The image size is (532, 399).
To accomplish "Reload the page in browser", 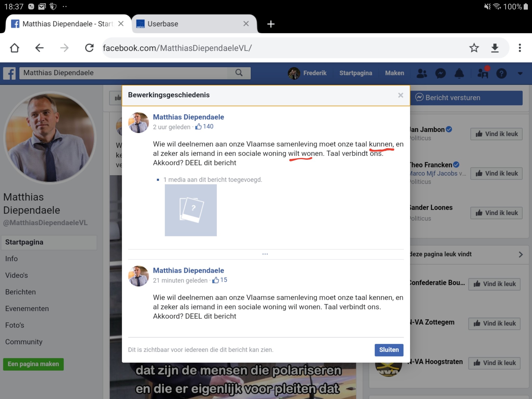I will click(89, 48).
